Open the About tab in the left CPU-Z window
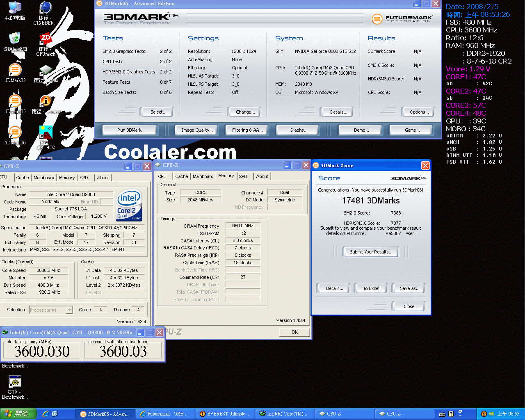The height and width of the screenshot is (420, 525). pyautogui.click(x=103, y=178)
